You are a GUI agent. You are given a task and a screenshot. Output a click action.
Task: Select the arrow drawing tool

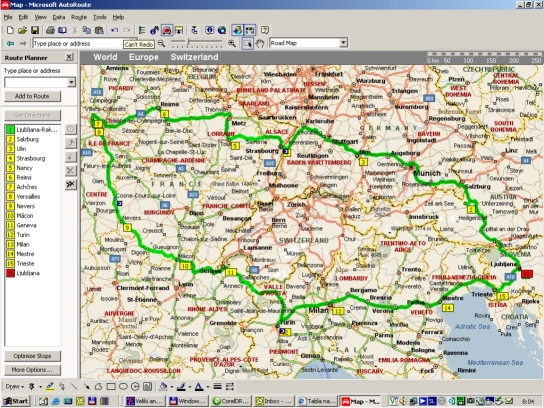[86, 386]
